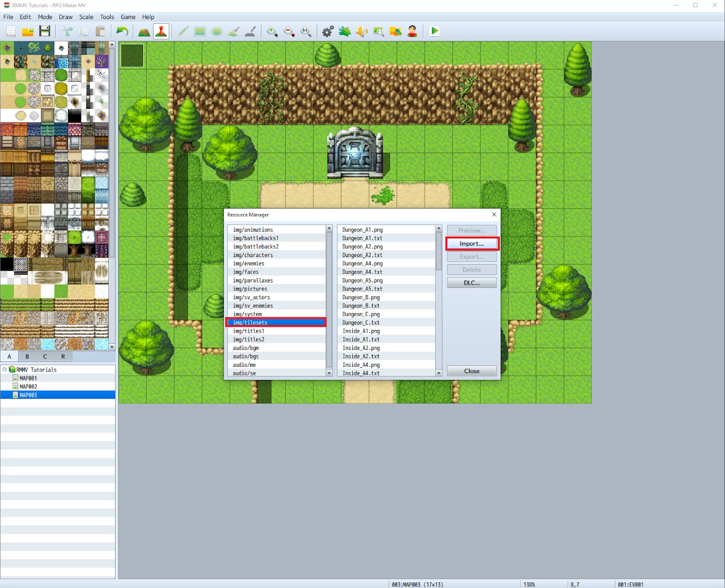Switch to tileset tab R

coord(63,356)
